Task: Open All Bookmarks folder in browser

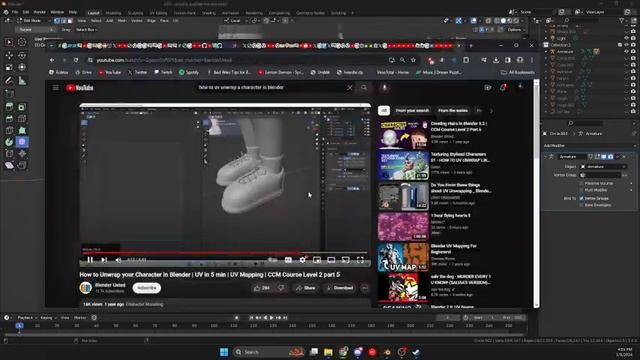Action: [x=518, y=72]
